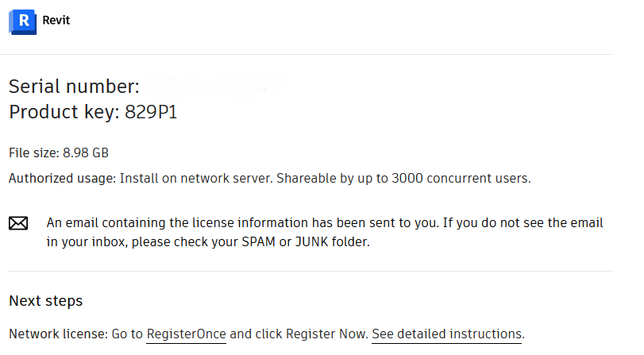This screenshot has height=355, width=644.
Task: Click the 8.98 GB file size value
Action: 86,152
